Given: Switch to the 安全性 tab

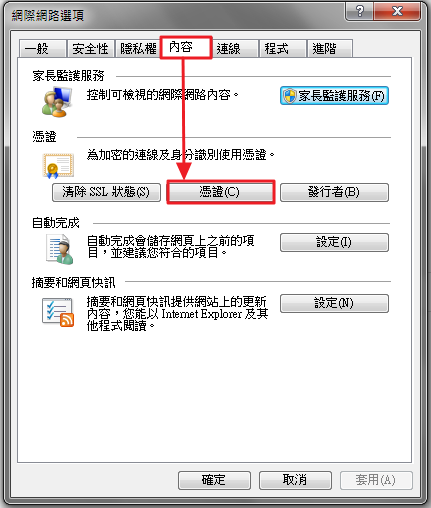Looking at the screenshot, I should 90,49.
